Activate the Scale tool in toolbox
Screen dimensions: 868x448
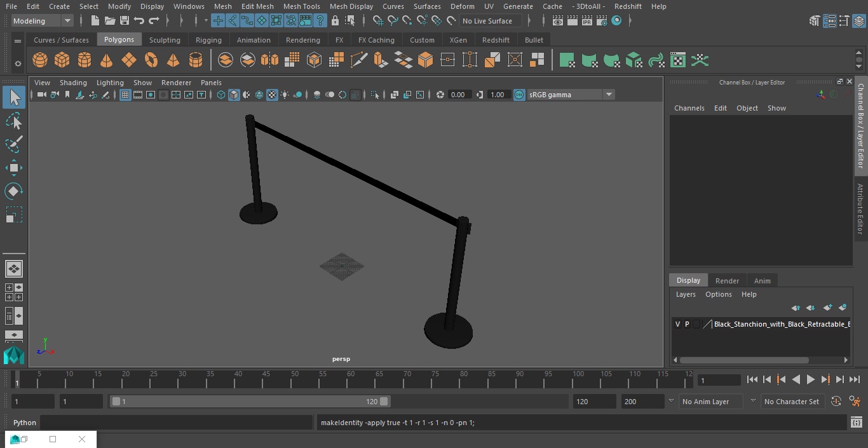tap(14, 215)
